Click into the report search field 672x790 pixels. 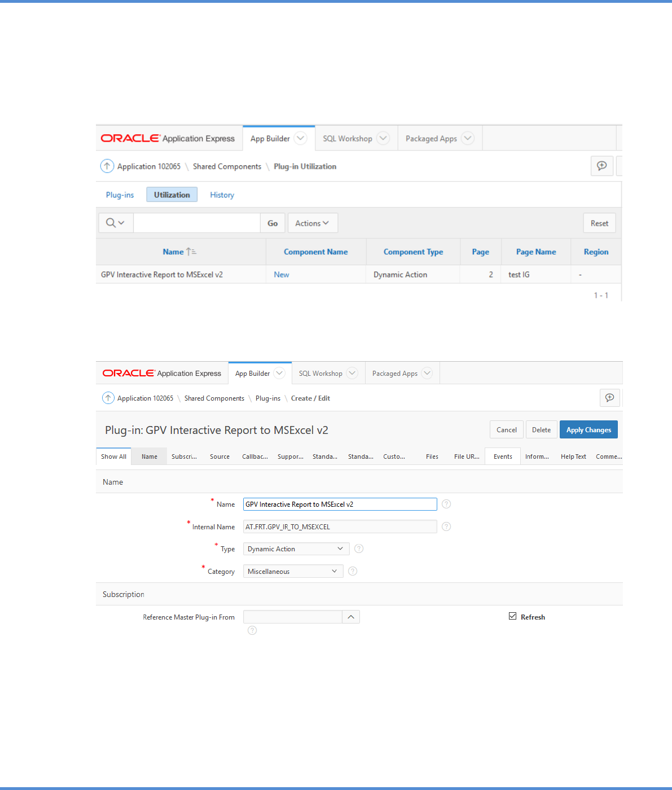click(x=196, y=223)
